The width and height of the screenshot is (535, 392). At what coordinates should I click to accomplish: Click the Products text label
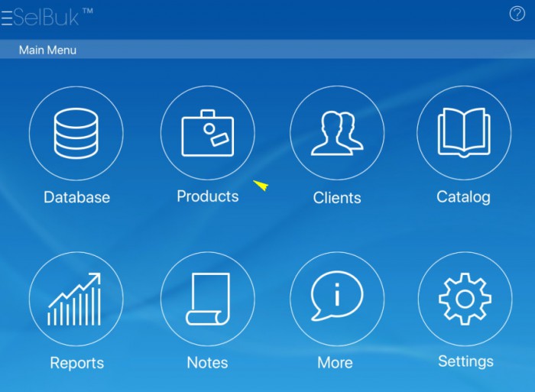[207, 196]
